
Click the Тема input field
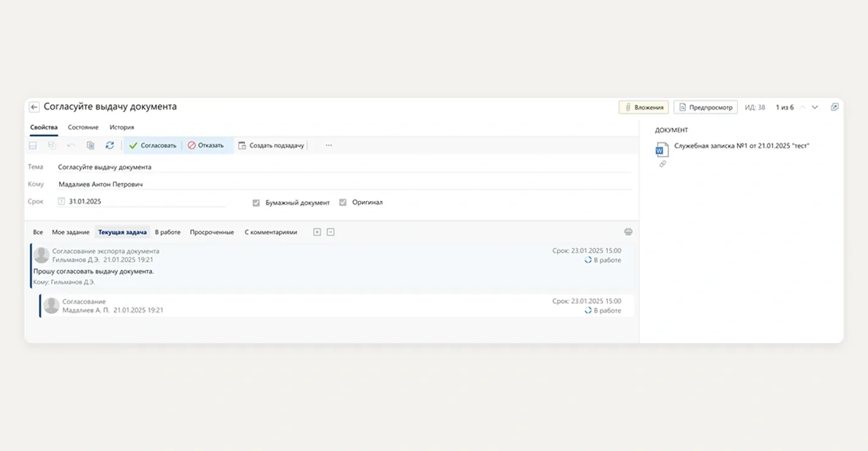click(343, 167)
